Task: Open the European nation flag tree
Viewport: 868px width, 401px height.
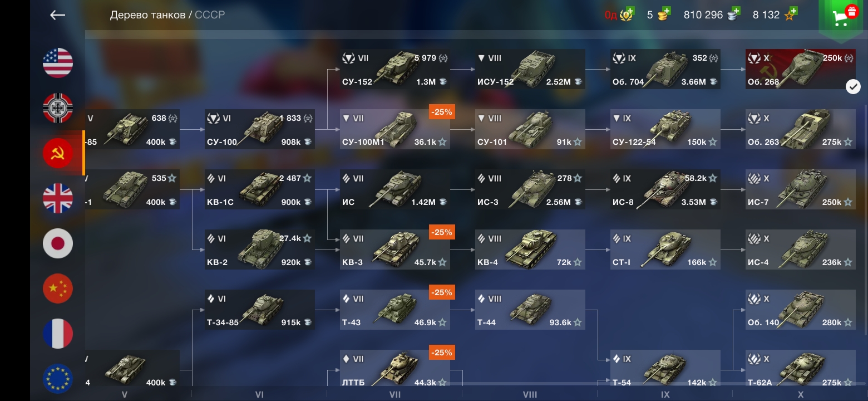Action: click(x=58, y=379)
